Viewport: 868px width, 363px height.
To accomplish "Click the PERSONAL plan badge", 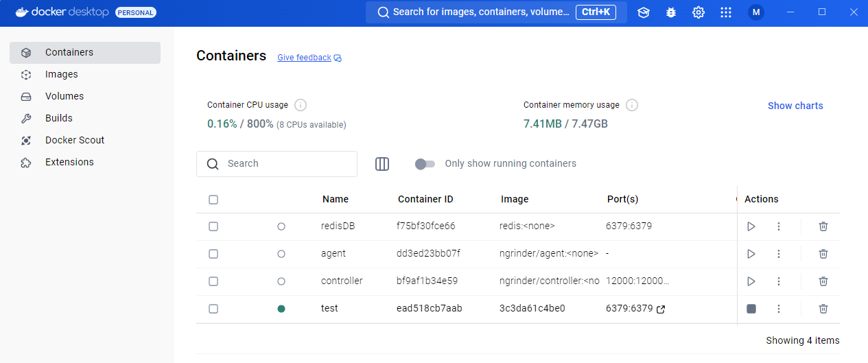I will [x=136, y=12].
